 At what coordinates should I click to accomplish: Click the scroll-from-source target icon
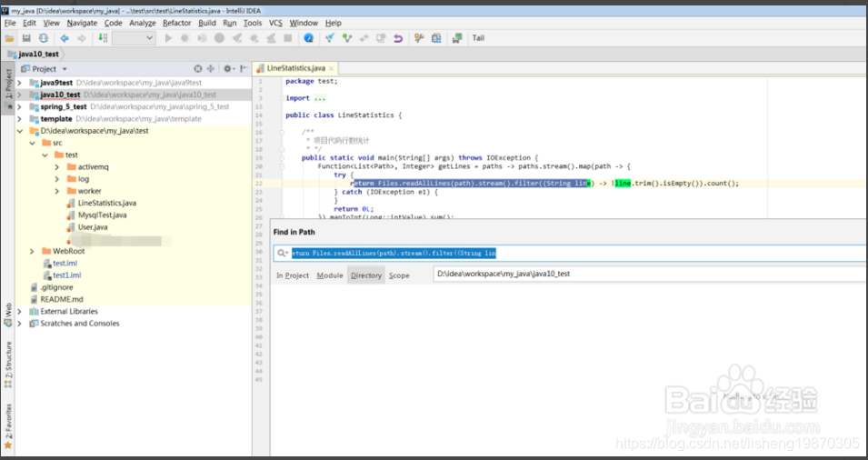click(x=198, y=69)
